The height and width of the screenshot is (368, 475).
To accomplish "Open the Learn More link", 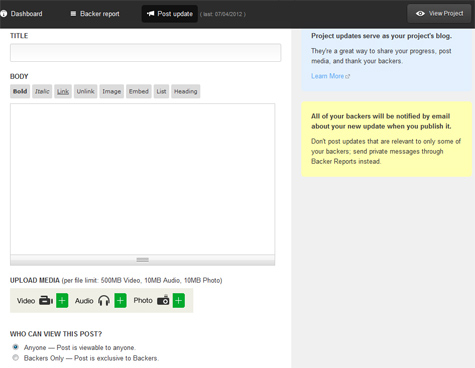I will point(327,76).
